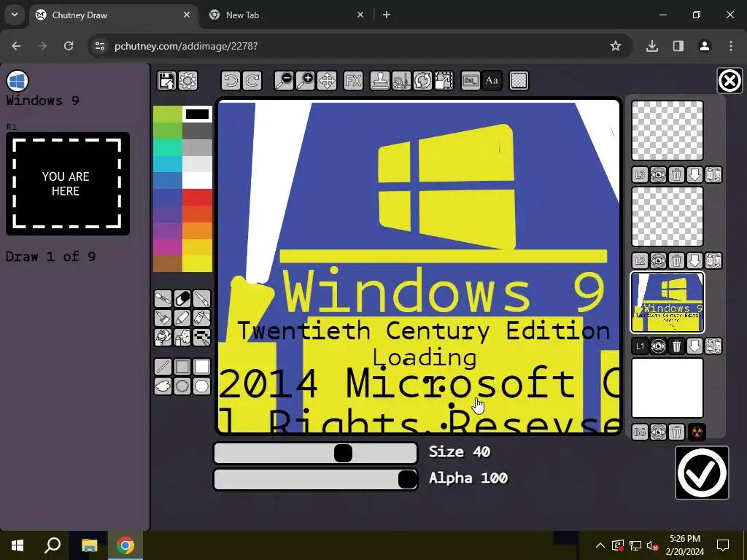Image resolution: width=747 pixels, height=560 pixels.
Task: Select the thin paintbrush tool
Action: pyautogui.click(x=202, y=298)
